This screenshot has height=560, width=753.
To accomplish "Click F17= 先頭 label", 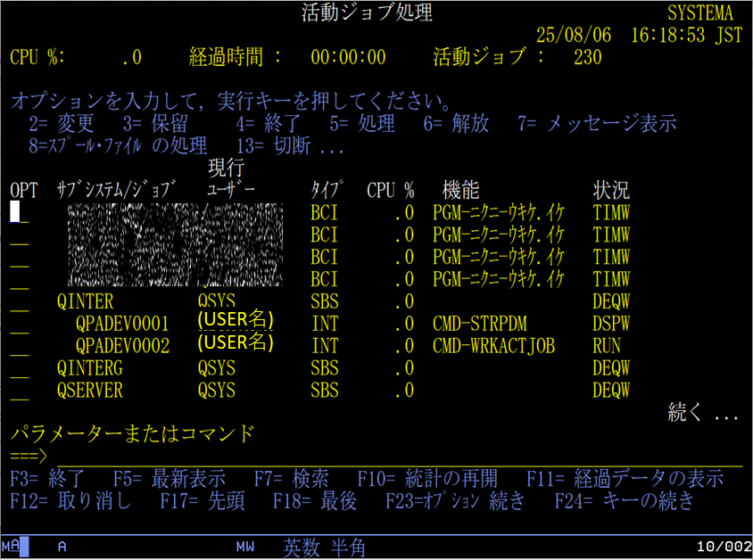I will tap(203, 500).
